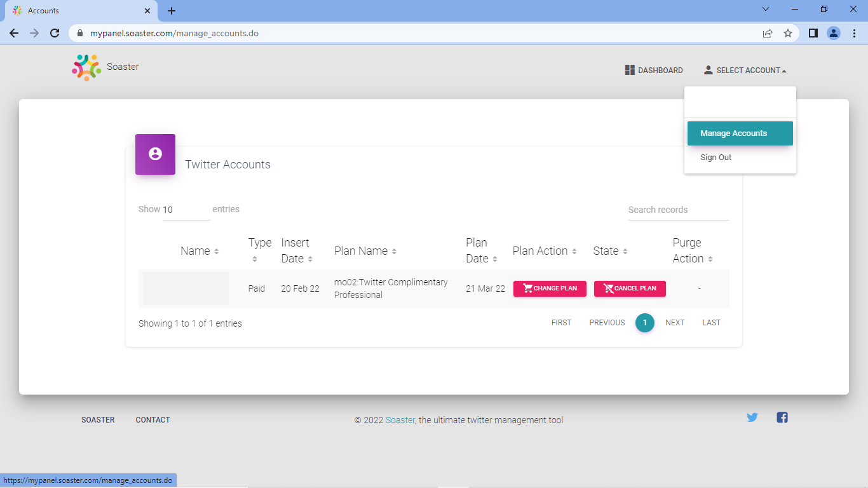Click the Paid type cell
868x488 pixels.
257,288
